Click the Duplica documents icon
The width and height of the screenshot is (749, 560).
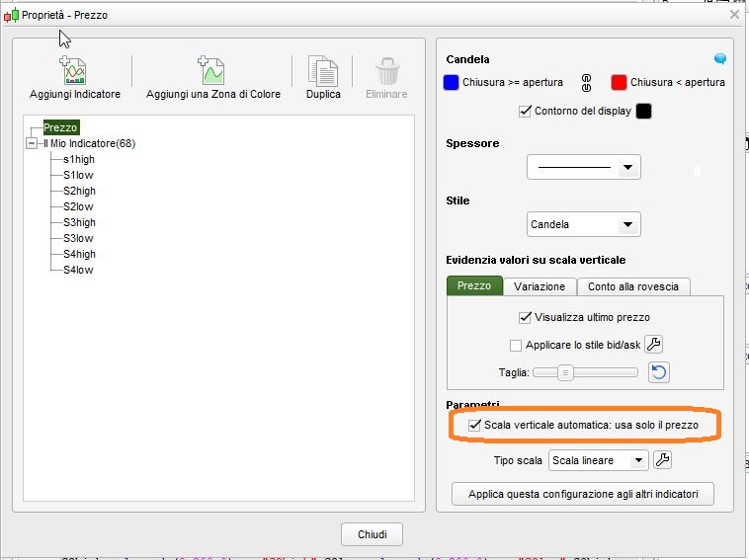pos(323,71)
